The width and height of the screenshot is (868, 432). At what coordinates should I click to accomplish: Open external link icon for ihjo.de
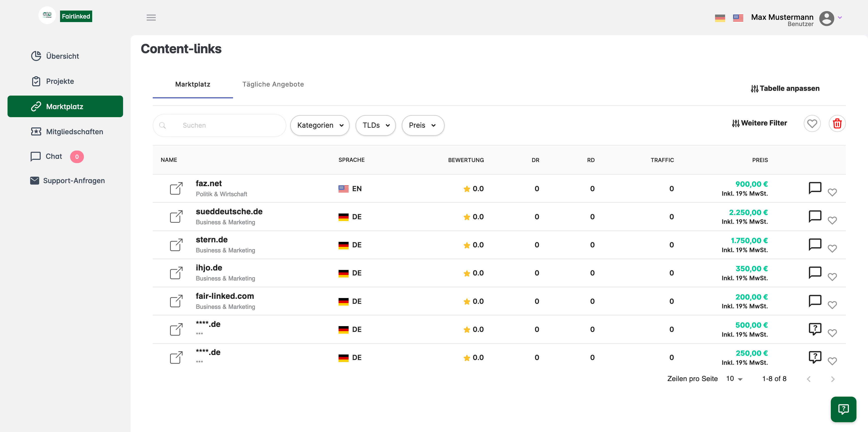(176, 273)
